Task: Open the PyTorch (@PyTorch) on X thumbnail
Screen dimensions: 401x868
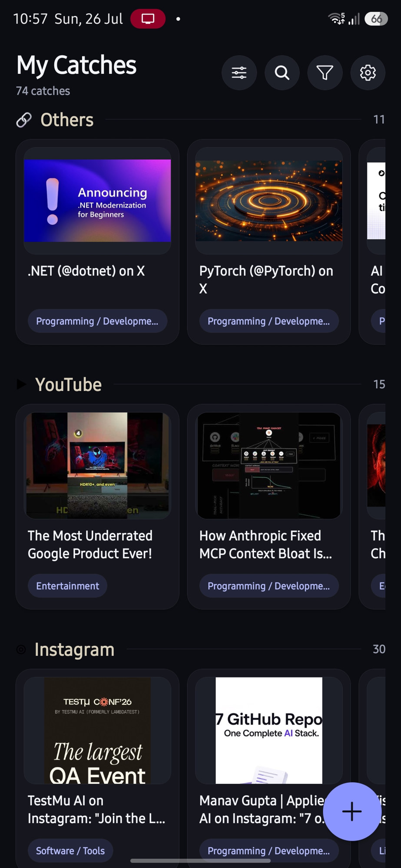Action: (269, 201)
